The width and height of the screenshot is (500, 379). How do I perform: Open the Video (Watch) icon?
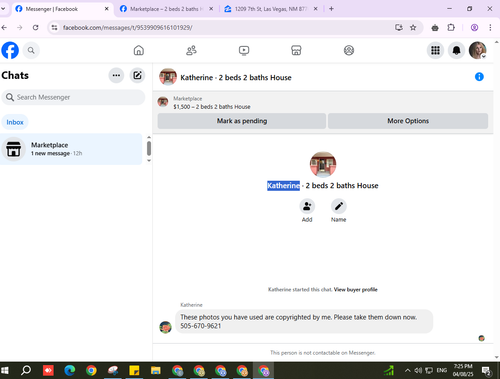click(244, 50)
